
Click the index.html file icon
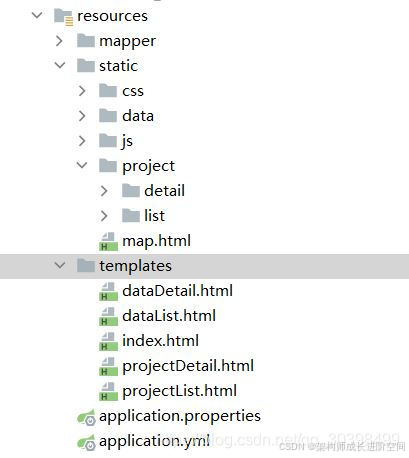108,341
